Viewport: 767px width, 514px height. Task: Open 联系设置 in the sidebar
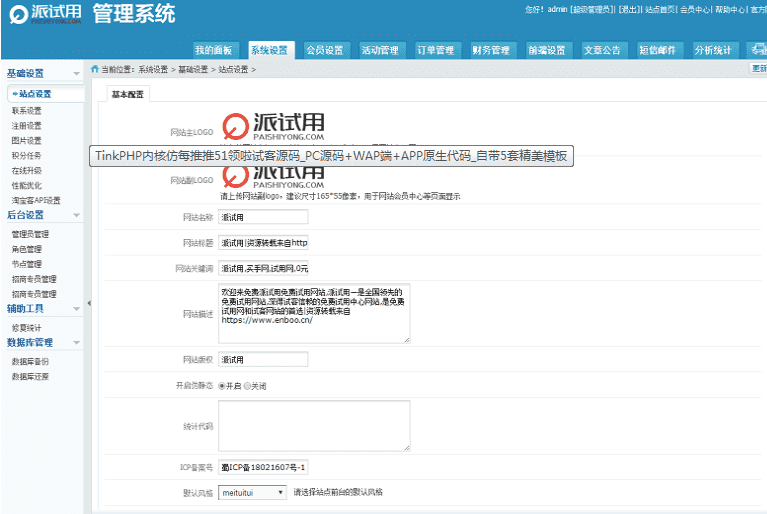pyautogui.click(x=27, y=111)
